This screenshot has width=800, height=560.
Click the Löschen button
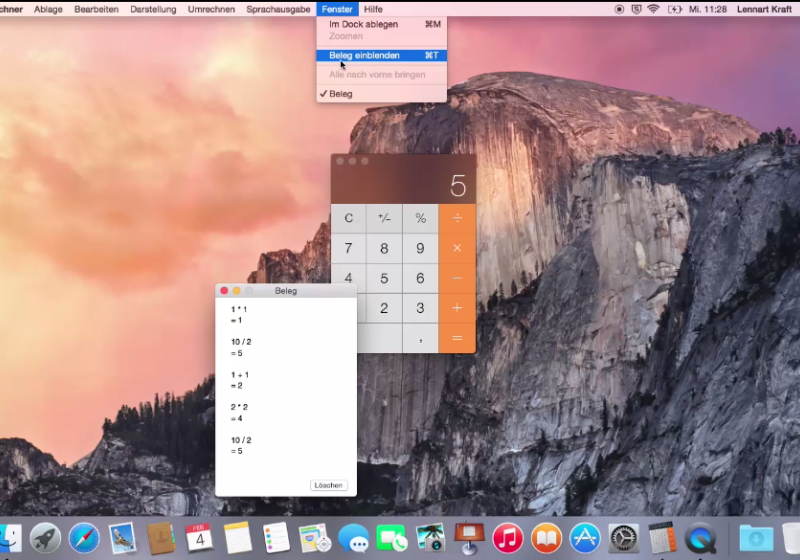click(329, 485)
